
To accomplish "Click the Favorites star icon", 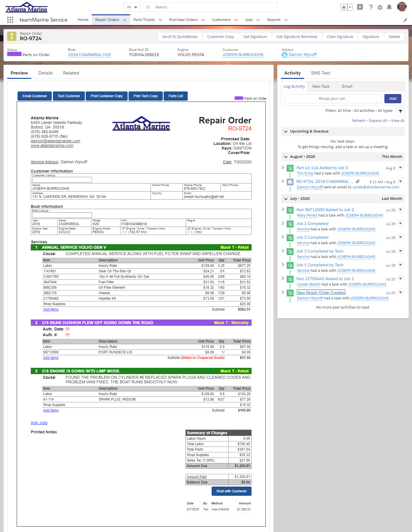I will (x=344, y=7).
